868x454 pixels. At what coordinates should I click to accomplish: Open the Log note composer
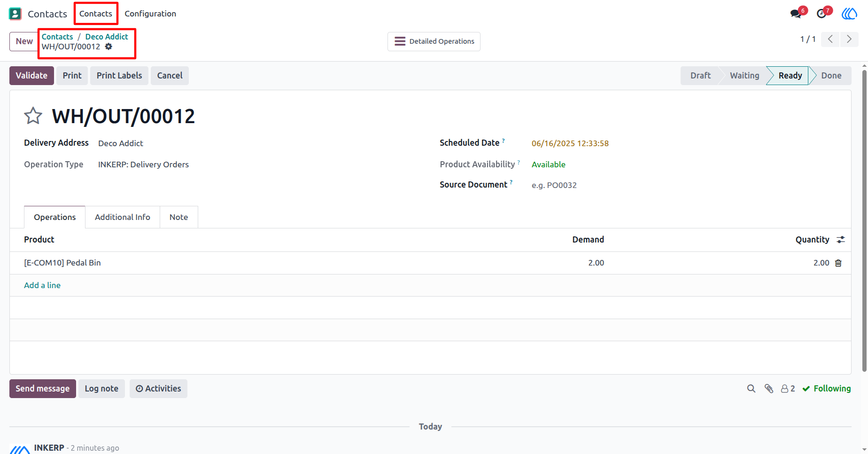(x=101, y=389)
